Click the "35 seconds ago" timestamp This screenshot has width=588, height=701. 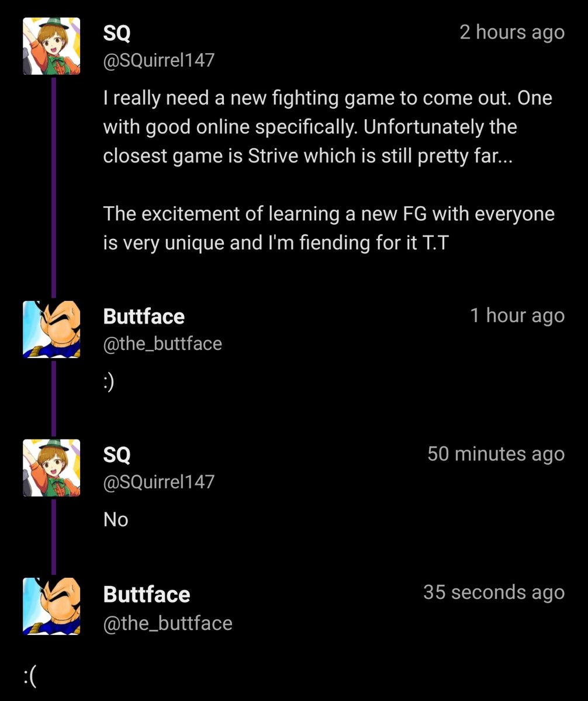(494, 592)
